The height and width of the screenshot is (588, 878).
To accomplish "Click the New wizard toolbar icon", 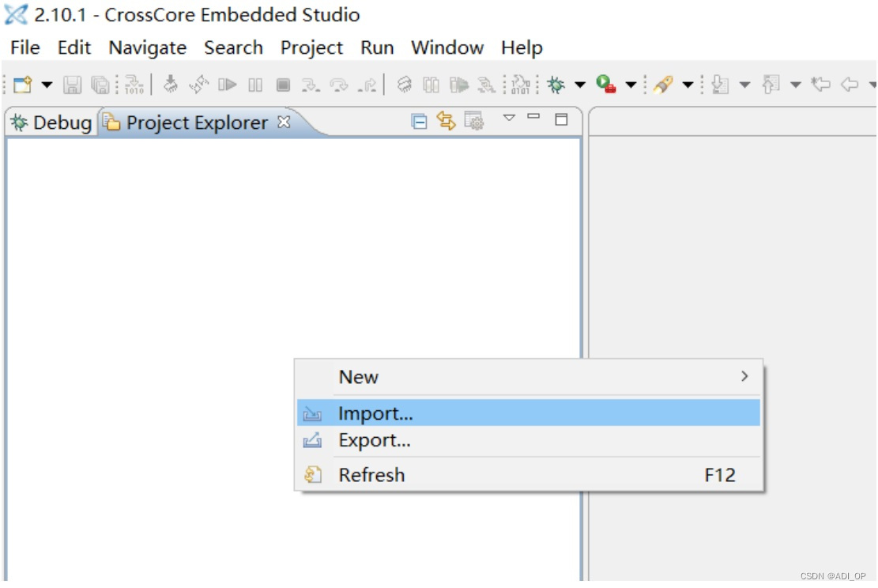I will pos(22,85).
